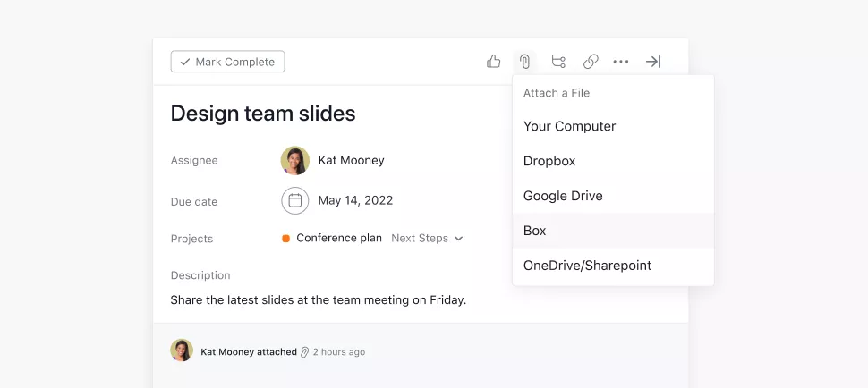
Task: Click the thumbs up like icon
Action: coord(493,62)
